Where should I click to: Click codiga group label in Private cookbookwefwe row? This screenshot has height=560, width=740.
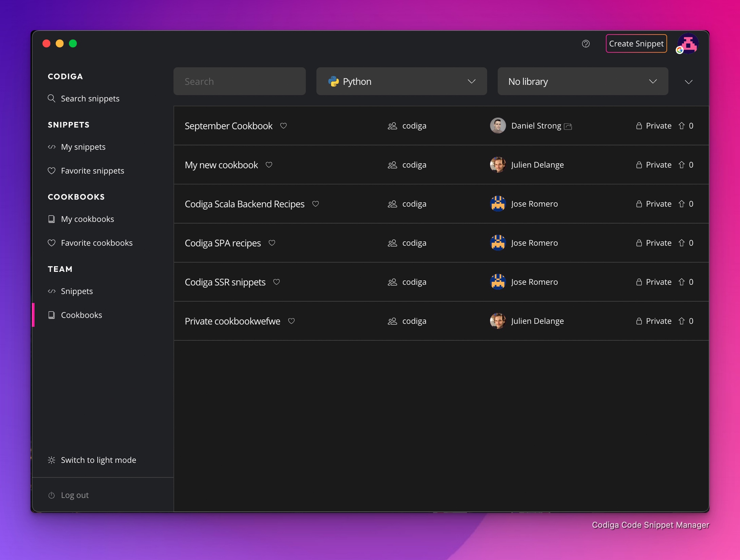[x=414, y=321]
